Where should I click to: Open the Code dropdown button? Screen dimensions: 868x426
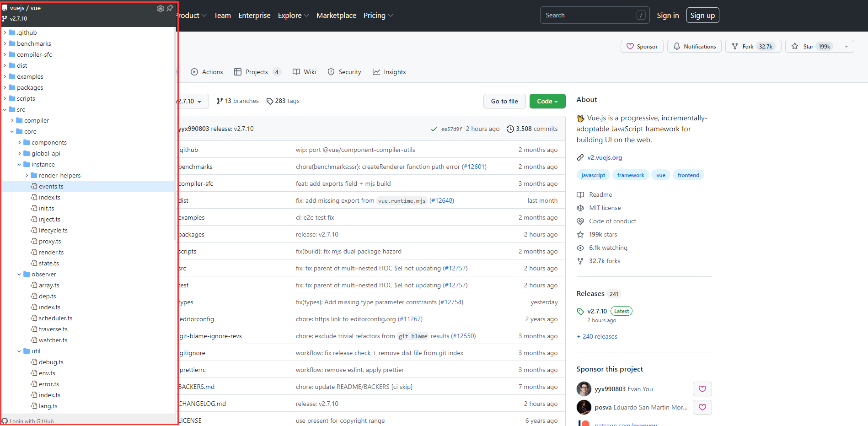tap(547, 101)
